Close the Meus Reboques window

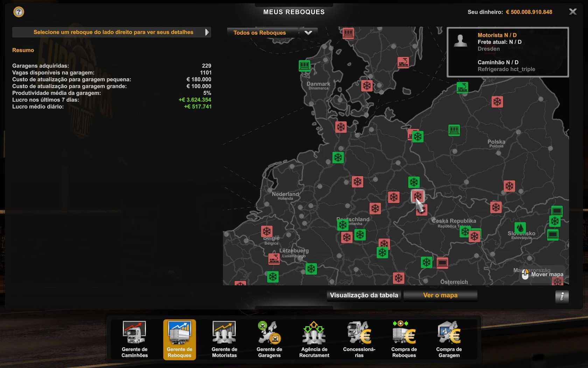573,12
